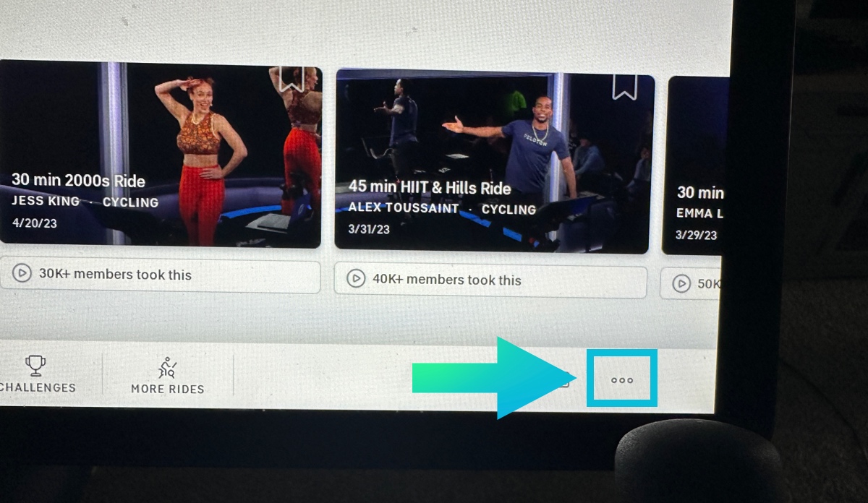Screen dimensions: 868x503
Task: Open the '45 min HIIT & Hills Ride' title
Action: (x=430, y=188)
